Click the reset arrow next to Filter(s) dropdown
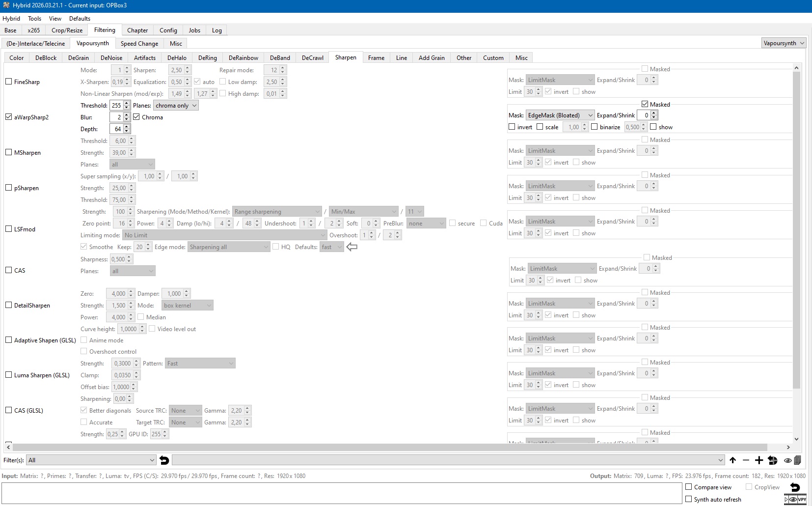 coord(164,460)
